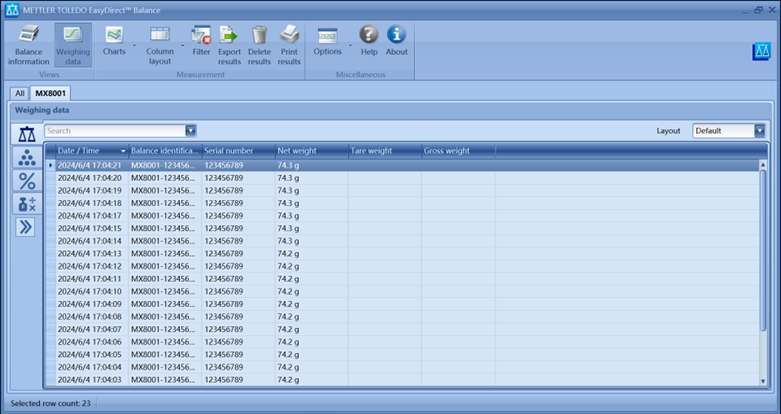The image size is (781, 414).
Task: Select row 2024/6/4 17:04:08
Action: coord(402,316)
